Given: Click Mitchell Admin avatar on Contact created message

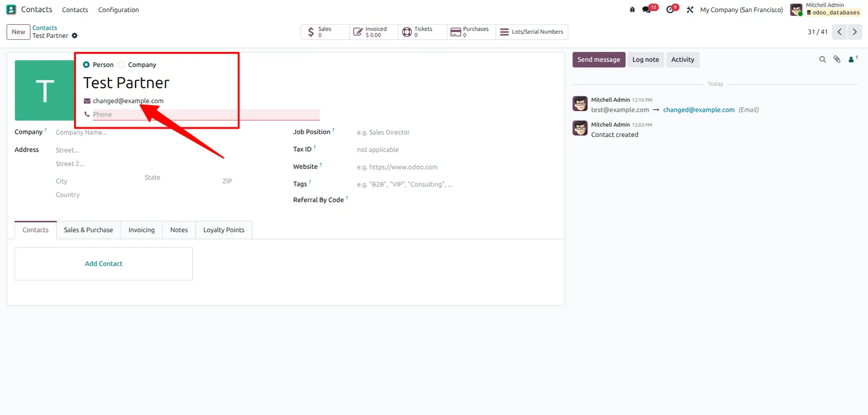Looking at the screenshot, I should tap(580, 128).
